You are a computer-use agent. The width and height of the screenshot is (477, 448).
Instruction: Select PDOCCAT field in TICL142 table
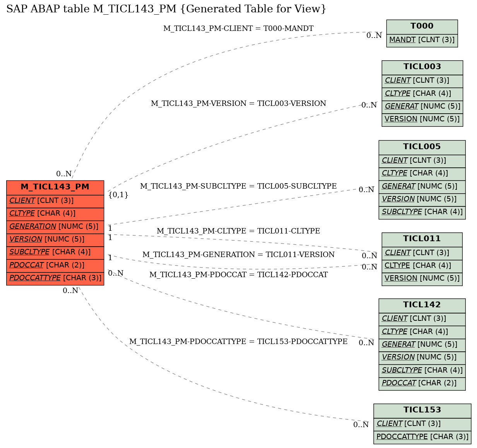[x=422, y=383]
